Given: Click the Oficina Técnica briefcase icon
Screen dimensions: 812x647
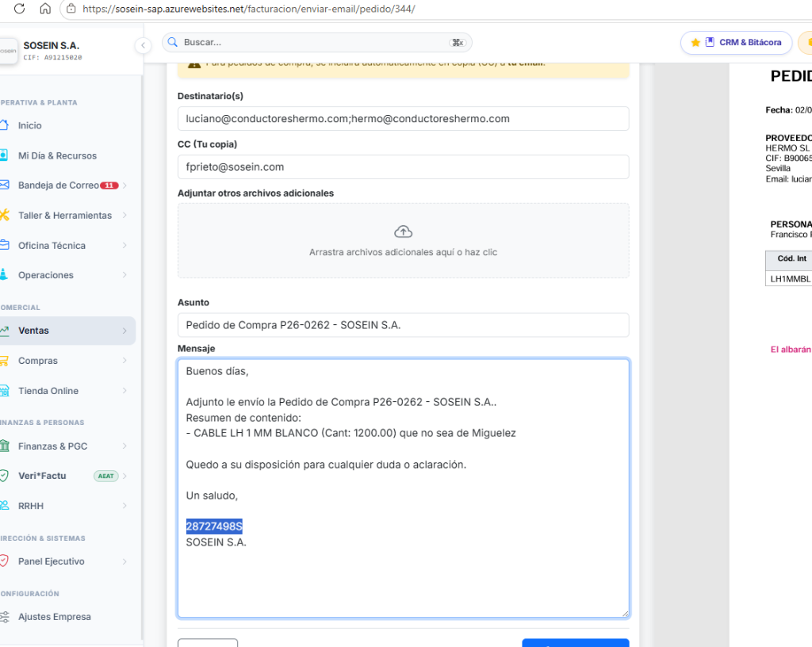Looking at the screenshot, I should [4, 245].
